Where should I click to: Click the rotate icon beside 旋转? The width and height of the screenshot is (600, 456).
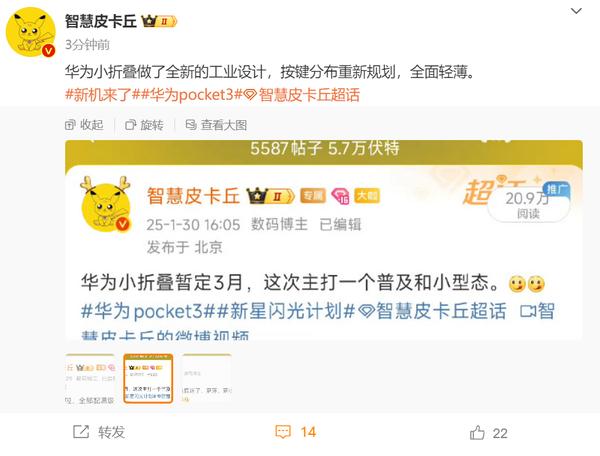click(x=130, y=125)
